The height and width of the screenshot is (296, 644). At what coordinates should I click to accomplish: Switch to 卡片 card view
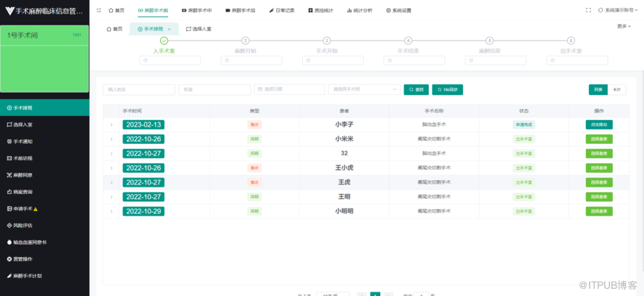coord(617,90)
